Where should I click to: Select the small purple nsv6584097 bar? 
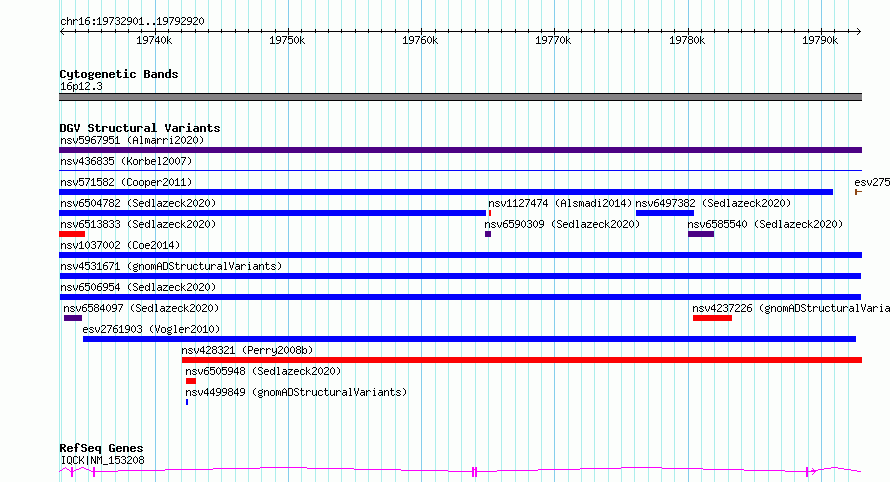pos(73,318)
